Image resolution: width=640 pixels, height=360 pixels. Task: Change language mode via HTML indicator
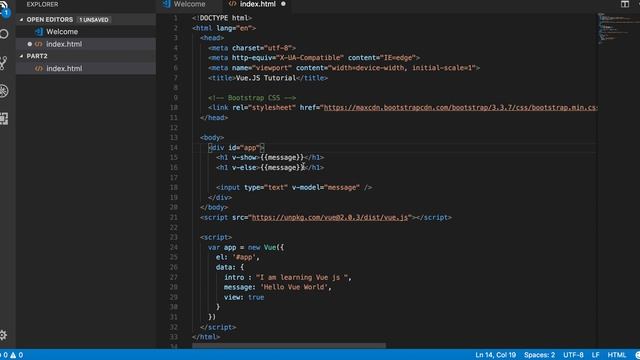tap(617, 355)
